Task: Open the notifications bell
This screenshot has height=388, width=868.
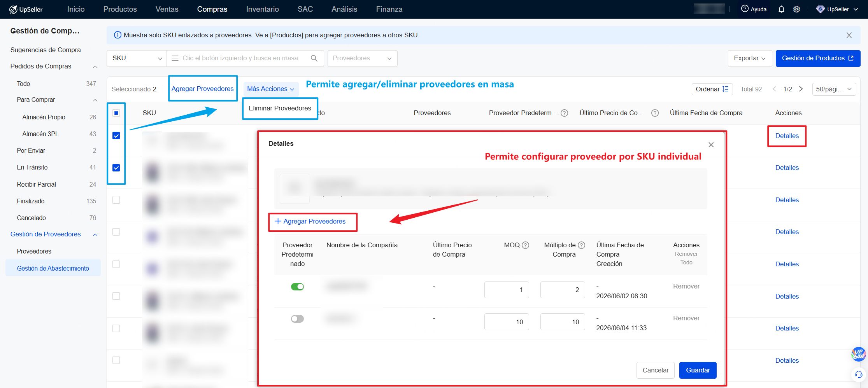Action: pyautogui.click(x=781, y=9)
